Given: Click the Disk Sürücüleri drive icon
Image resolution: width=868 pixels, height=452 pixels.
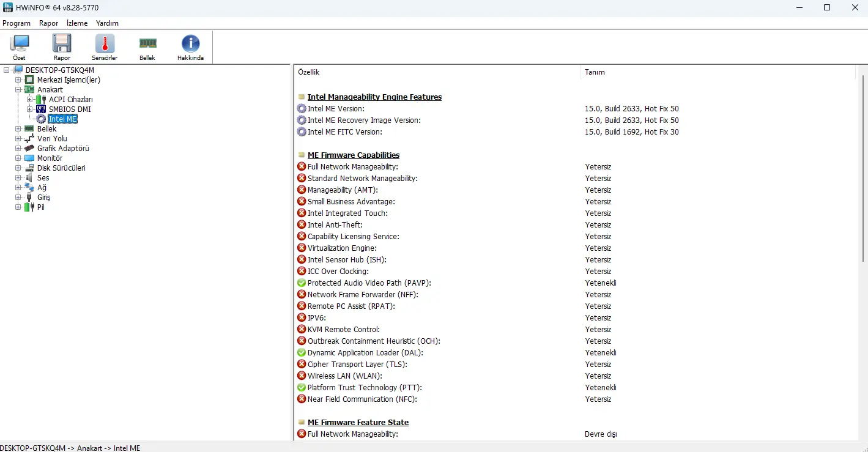Looking at the screenshot, I should pyautogui.click(x=29, y=168).
